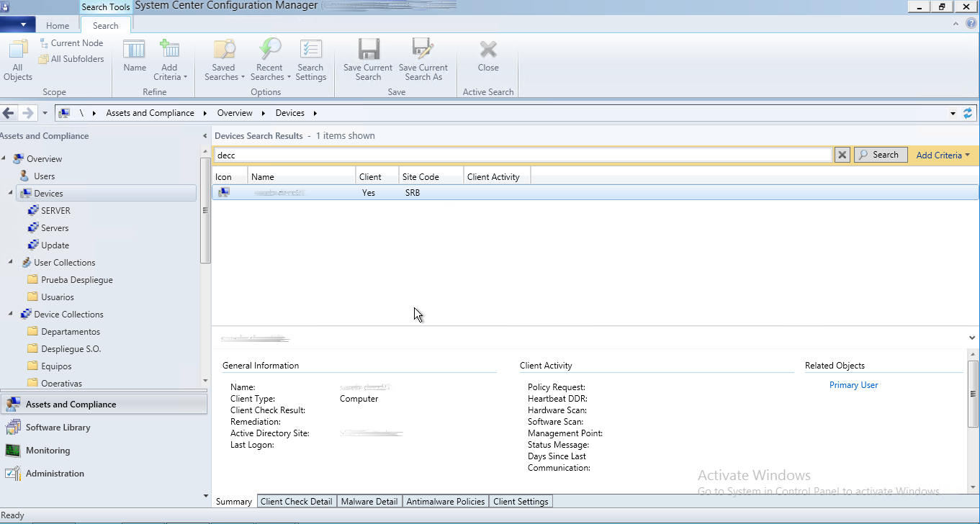The image size is (980, 524).
Task: Click the Saved Searches icon
Action: point(224,50)
